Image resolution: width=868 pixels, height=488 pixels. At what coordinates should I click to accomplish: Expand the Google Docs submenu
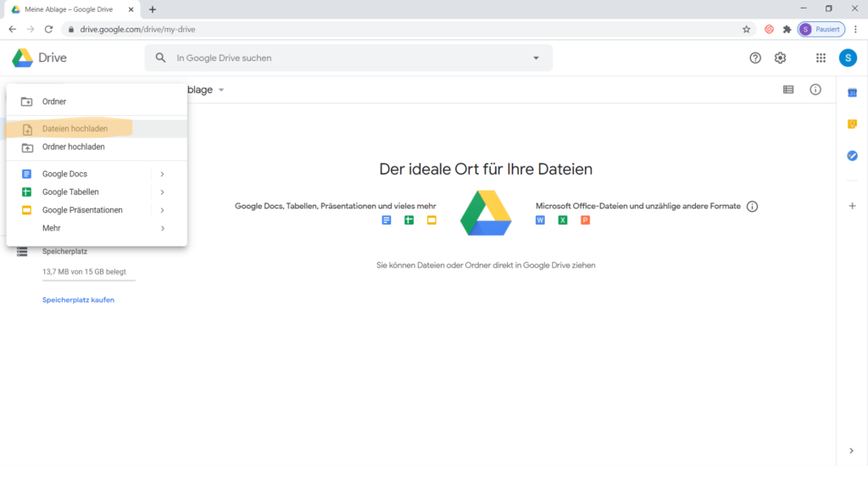pos(163,174)
